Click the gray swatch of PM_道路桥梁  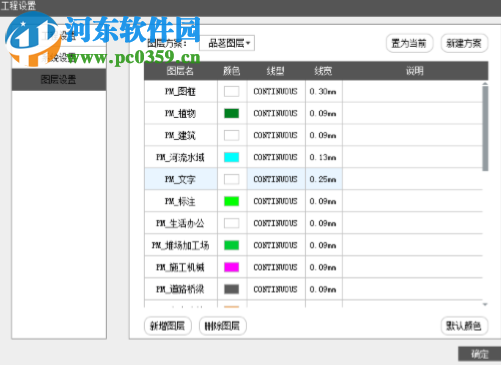click(231, 289)
